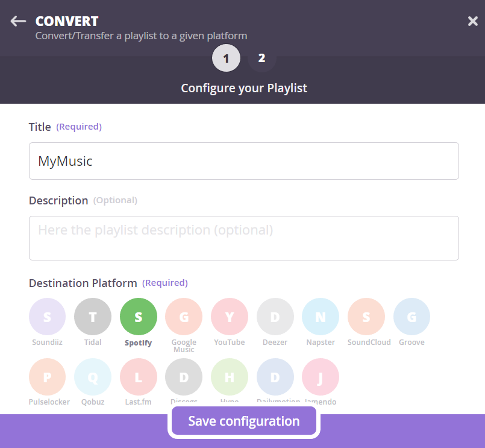
Task: Pick Qobuz as destination platform
Action: click(93, 377)
